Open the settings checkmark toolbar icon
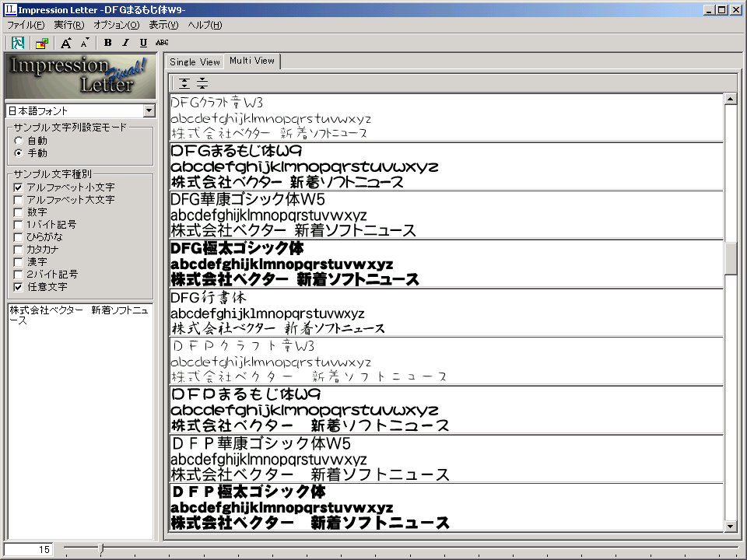The image size is (747, 560). pos(42,43)
